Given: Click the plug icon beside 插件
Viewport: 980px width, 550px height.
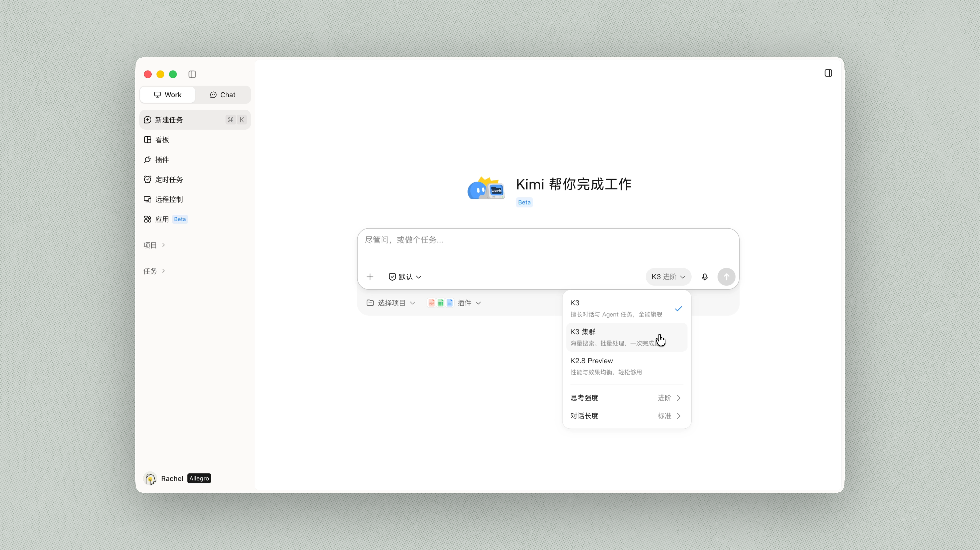Looking at the screenshot, I should click(147, 159).
